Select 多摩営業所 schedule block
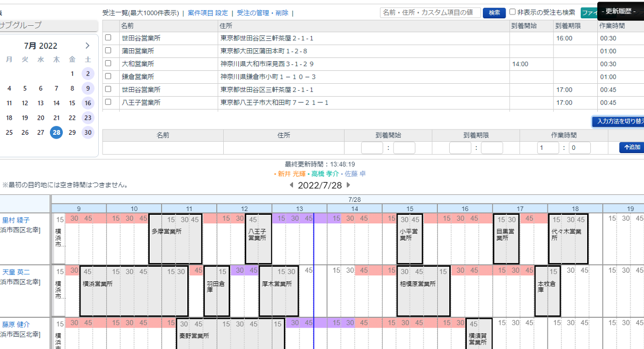644x349 pixels. [175, 239]
